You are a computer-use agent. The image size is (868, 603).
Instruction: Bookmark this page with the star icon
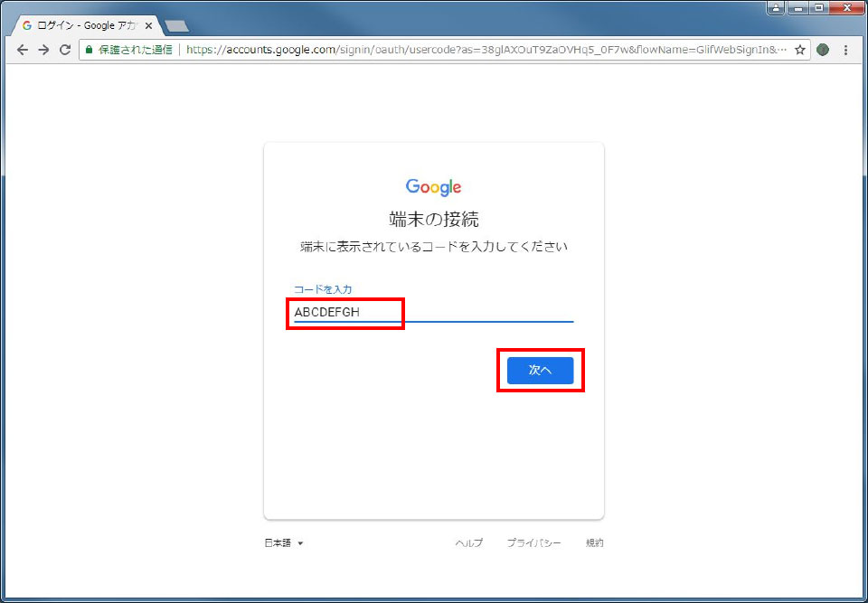[799, 50]
